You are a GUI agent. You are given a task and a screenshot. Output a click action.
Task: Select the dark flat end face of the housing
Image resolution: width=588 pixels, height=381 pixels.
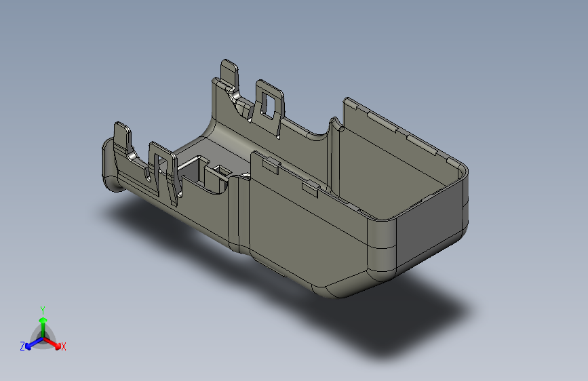[429, 224]
